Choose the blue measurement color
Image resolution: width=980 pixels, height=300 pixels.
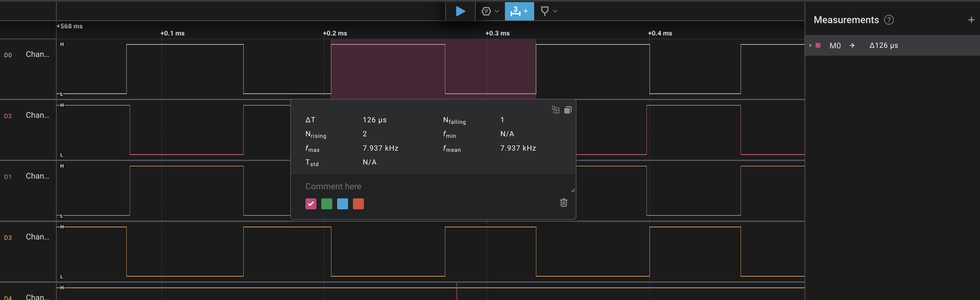pos(342,204)
